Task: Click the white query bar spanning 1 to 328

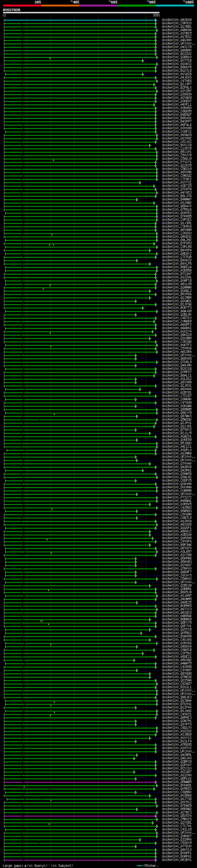Action: [x=81, y=13]
